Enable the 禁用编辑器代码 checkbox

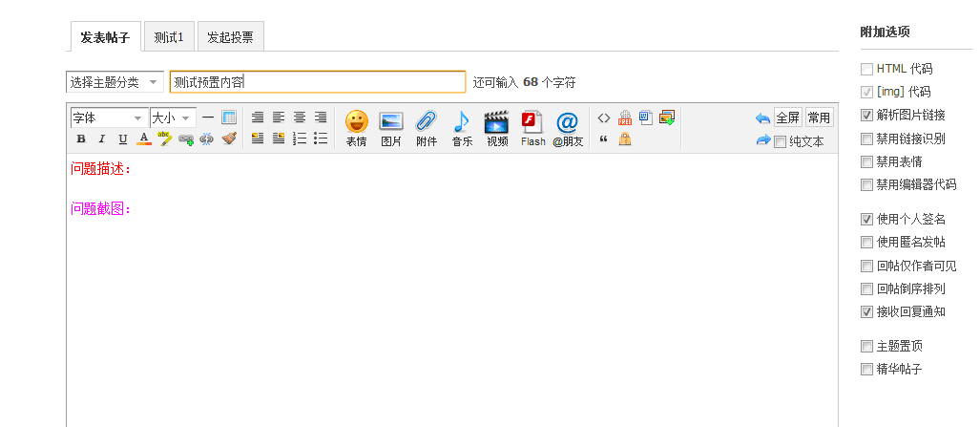coord(866,184)
